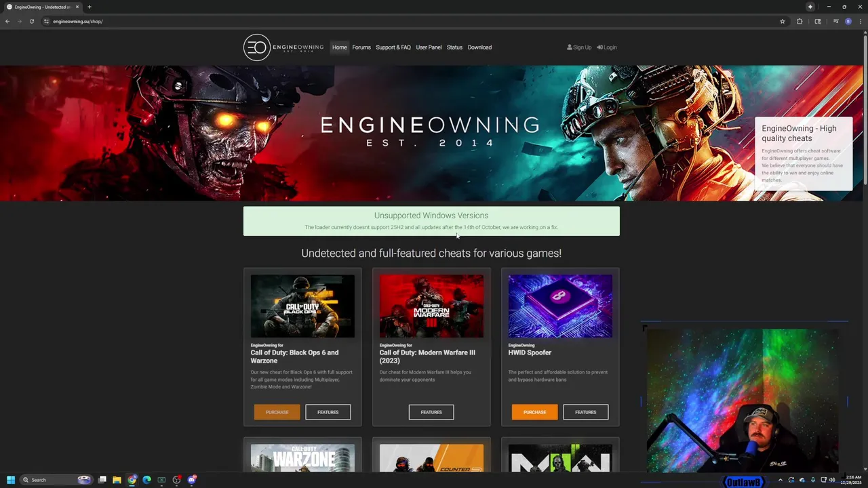
Task: Click the Gemini sparkle icon in title bar
Action: (810, 7)
